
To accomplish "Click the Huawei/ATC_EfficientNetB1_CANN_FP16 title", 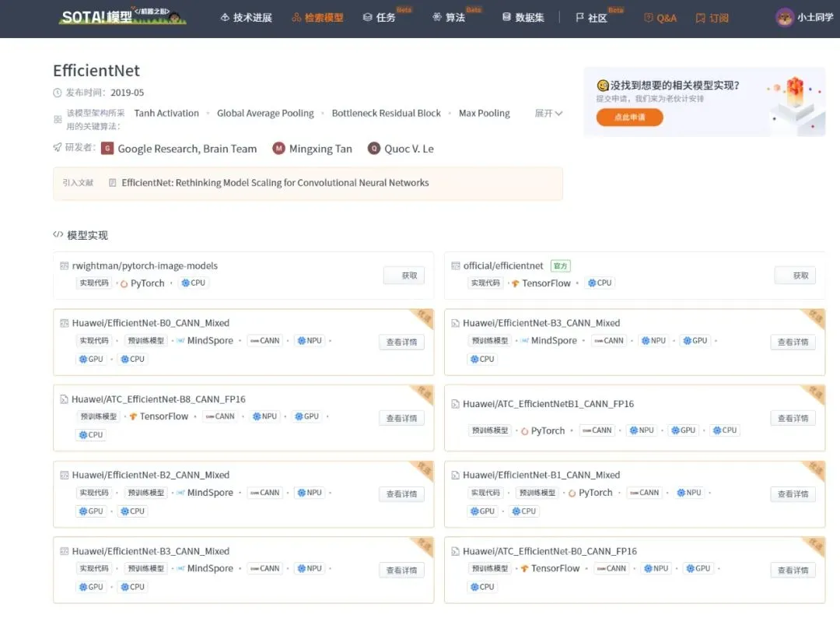I will tap(548, 404).
